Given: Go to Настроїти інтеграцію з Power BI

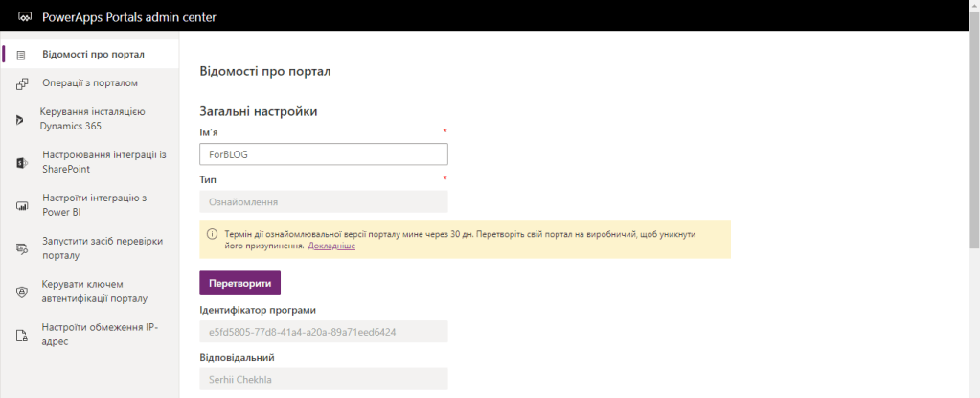Looking at the screenshot, I should click(95, 205).
